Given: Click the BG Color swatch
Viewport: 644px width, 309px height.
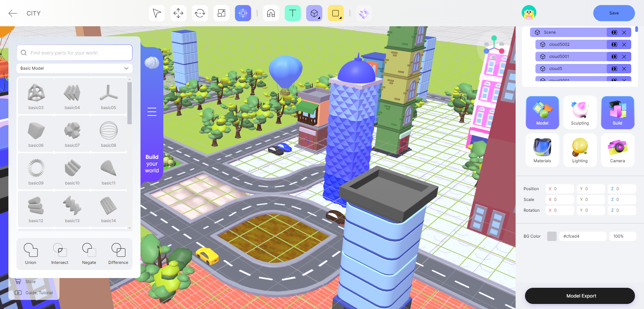Looking at the screenshot, I should click(552, 236).
